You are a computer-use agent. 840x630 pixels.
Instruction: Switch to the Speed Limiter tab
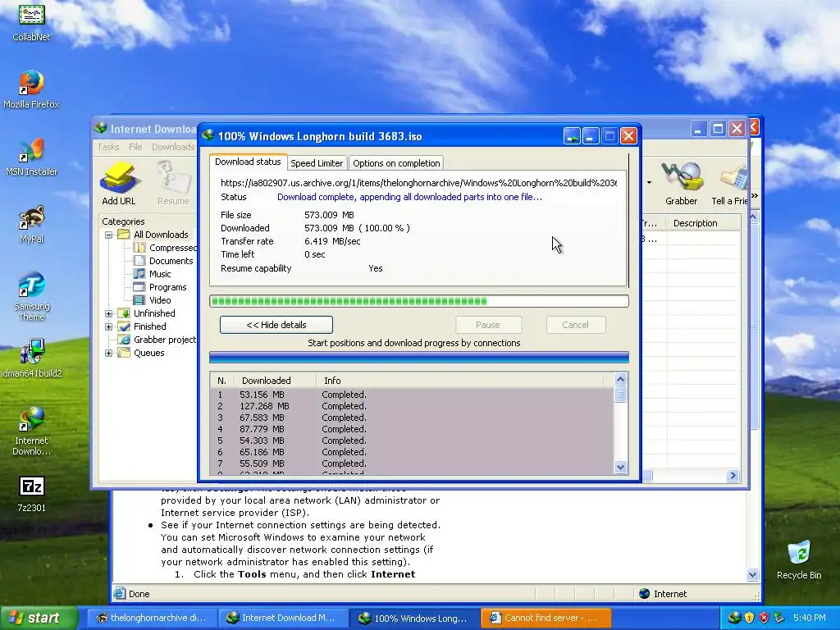(x=317, y=163)
